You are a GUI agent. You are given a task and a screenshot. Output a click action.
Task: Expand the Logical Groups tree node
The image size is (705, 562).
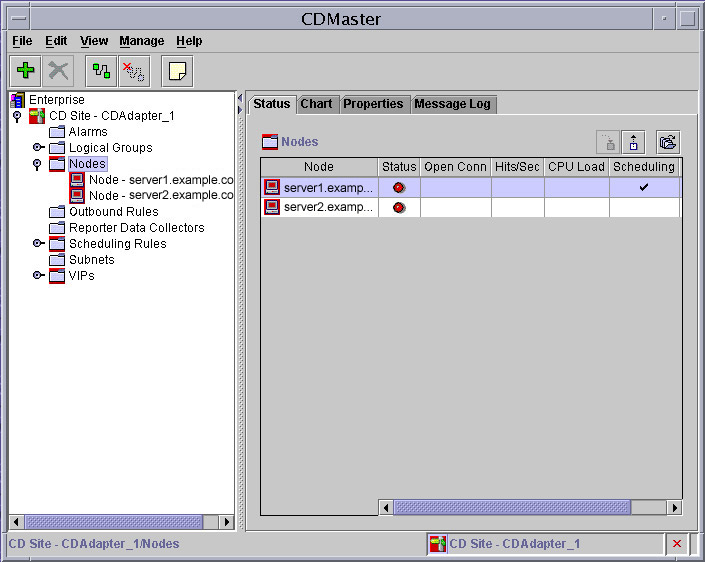click(39, 147)
